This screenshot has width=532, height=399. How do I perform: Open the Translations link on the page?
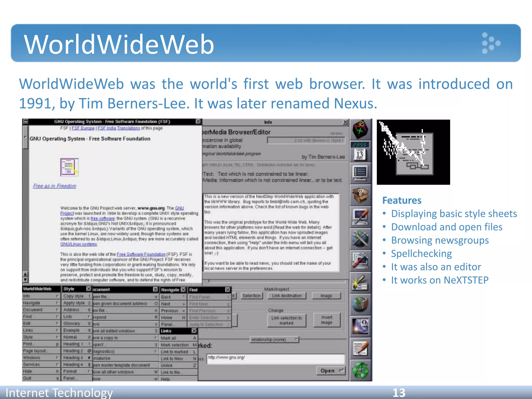tap(128, 128)
